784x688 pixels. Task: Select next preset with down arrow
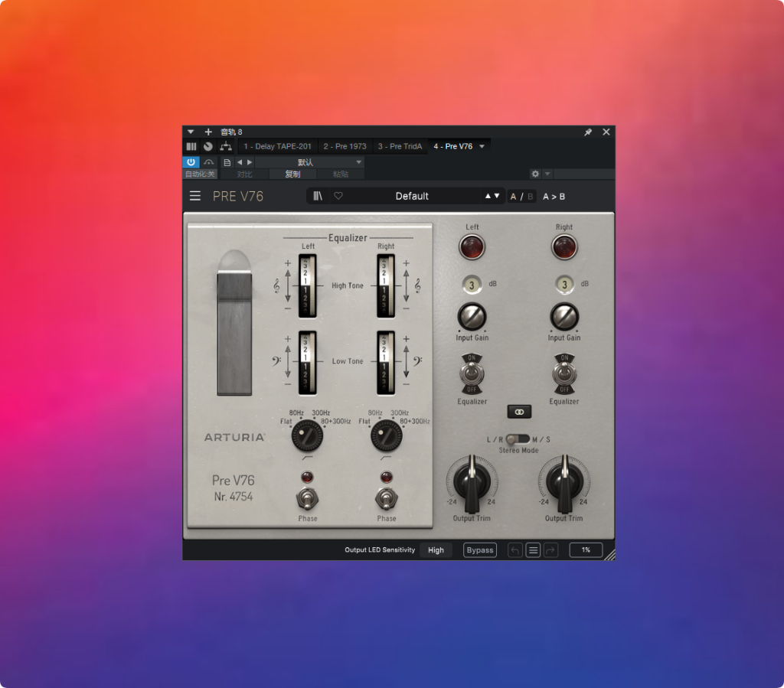pyautogui.click(x=496, y=196)
